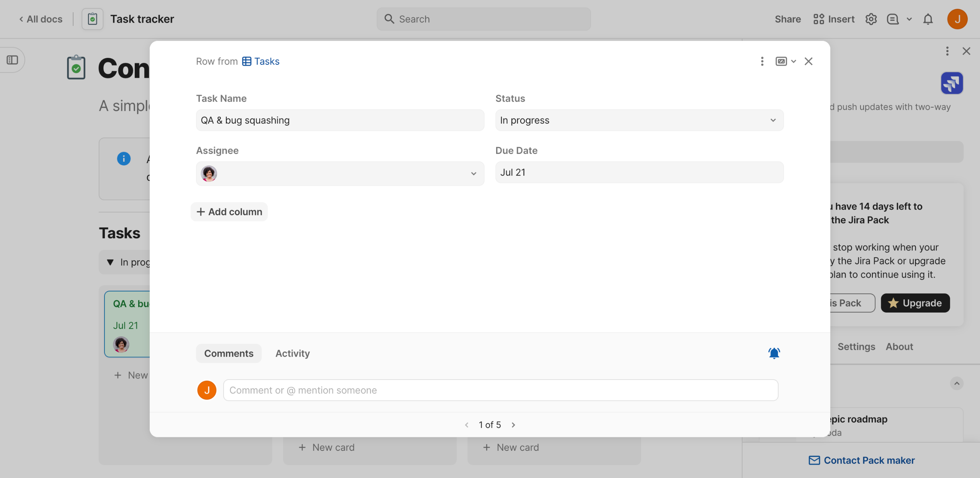
Task: Collapse the In progress group triangle
Action: (110, 262)
